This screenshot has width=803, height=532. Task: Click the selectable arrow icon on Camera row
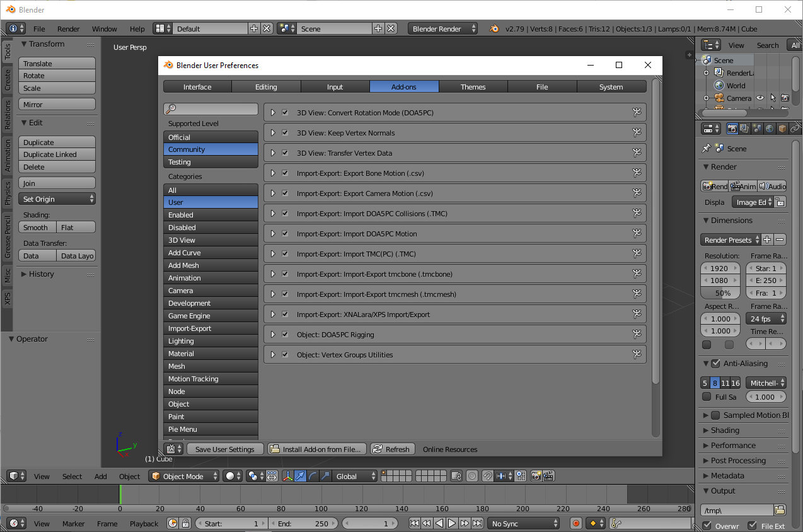point(773,98)
